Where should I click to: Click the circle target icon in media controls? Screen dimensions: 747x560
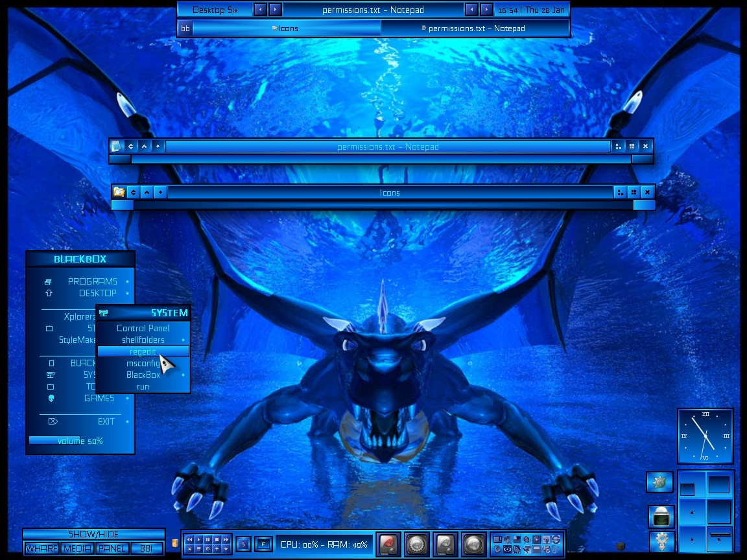207,548
